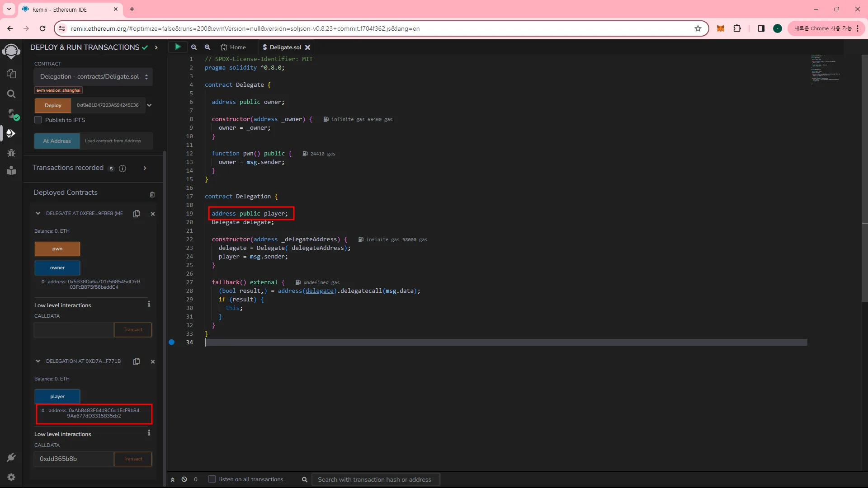Open the File explorer sidebar icon
The height and width of the screenshot is (488, 868).
tap(11, 74)
